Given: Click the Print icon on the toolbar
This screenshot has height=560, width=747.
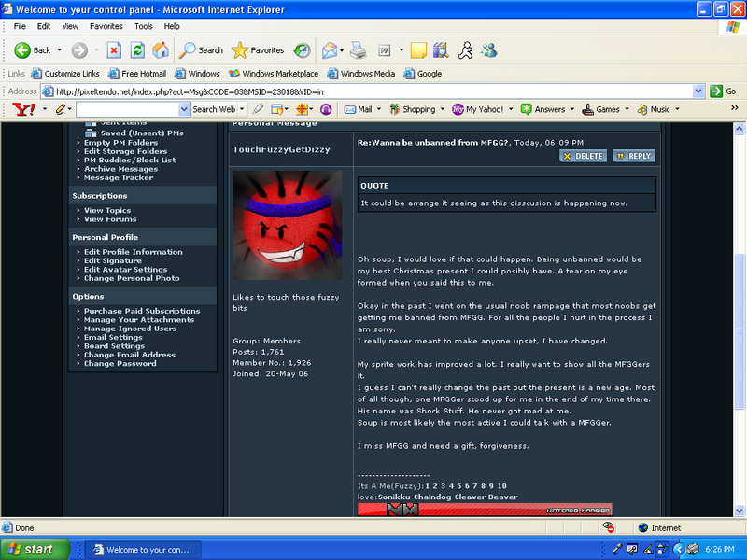Looking at the screenshot, I should tap(358, 50).
